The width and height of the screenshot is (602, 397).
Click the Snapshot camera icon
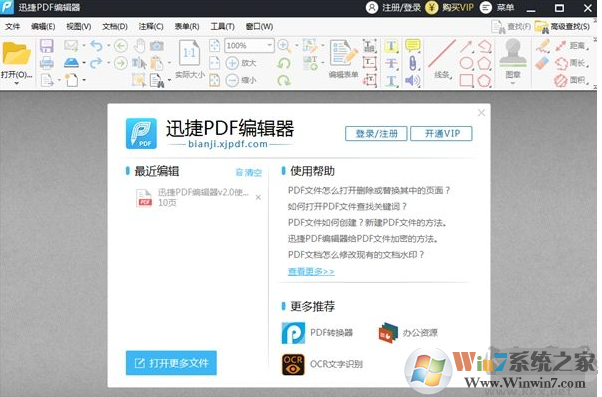[x=157, y=46]
